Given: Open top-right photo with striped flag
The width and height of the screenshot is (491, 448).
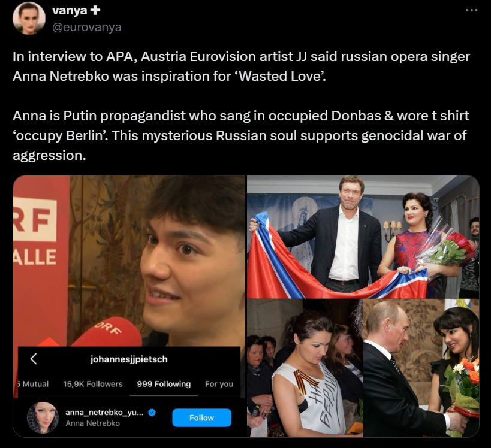Looking at the screenshot, I should coord(363,237).
